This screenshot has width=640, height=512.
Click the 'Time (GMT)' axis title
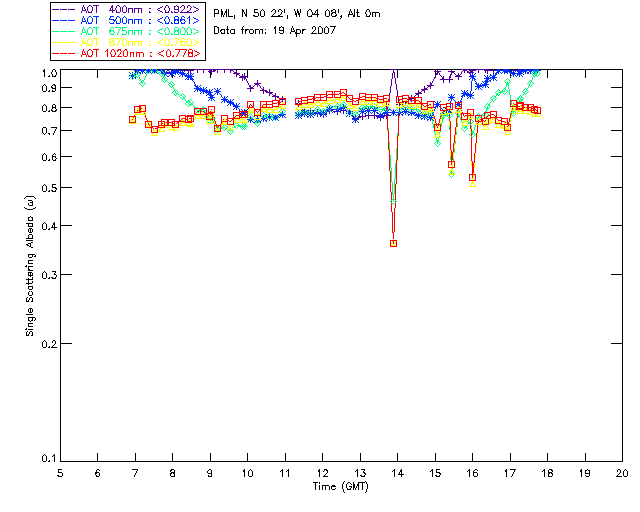tap(340, 487)
